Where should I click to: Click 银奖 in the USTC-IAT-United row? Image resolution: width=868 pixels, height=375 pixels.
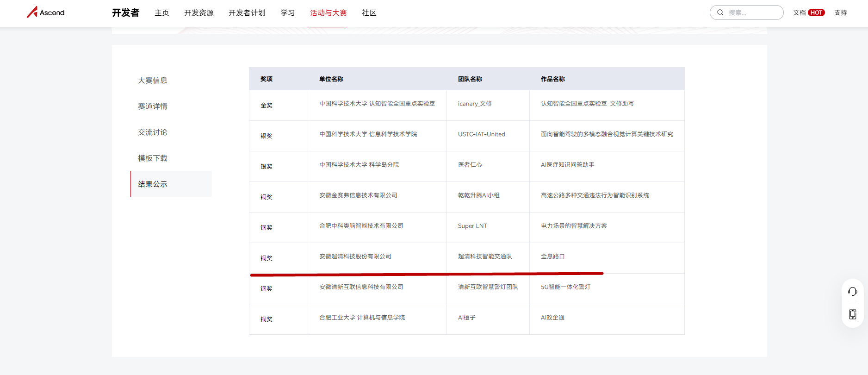[267, 136]
